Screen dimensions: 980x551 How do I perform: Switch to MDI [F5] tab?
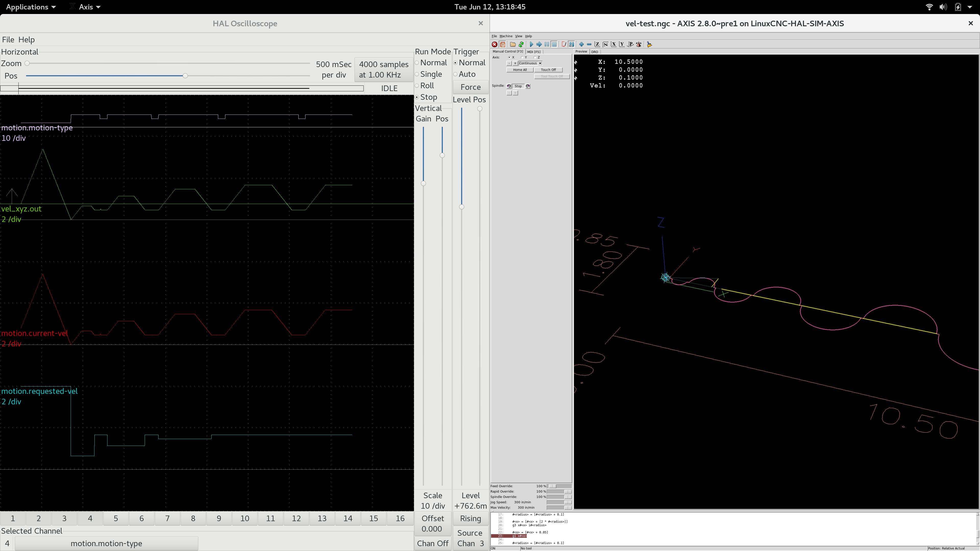(x=534, y=52)
